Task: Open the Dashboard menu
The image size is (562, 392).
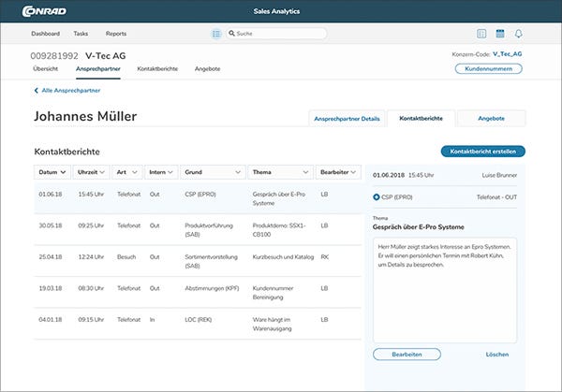Action: [x=46, y=34]
